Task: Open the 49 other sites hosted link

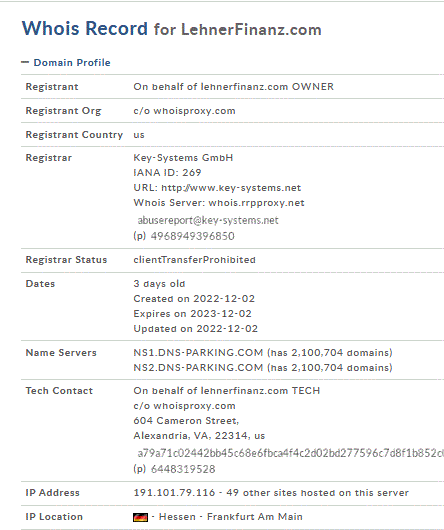Action: point(317,493)
